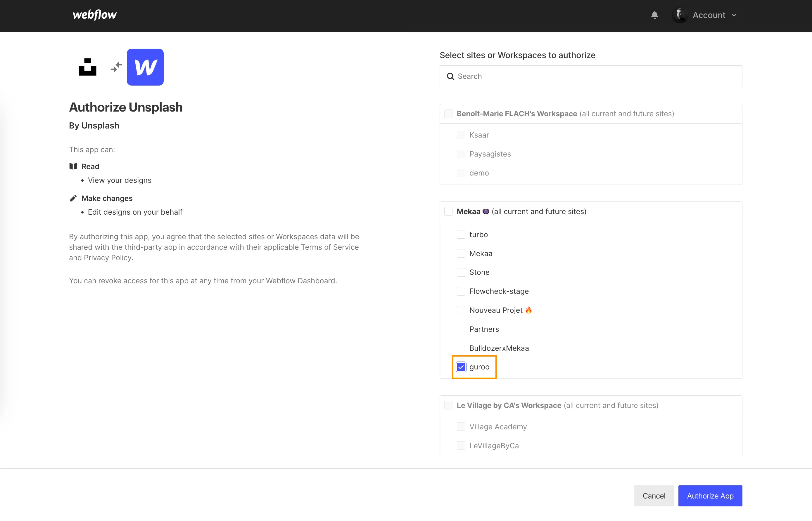The image size is (812, 521).
Task: Click the 'Paysagistes' site label
Action: point(490,154)
